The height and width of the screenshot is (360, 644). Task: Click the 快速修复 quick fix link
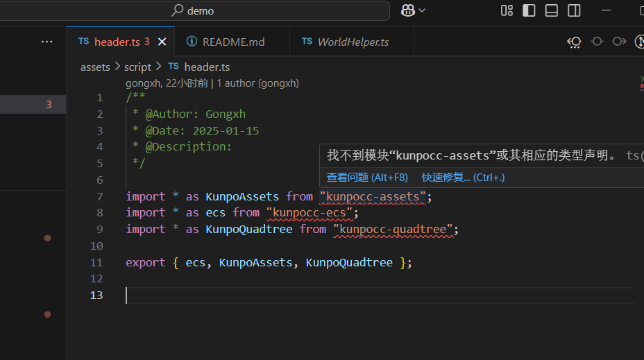click(463, 178)
